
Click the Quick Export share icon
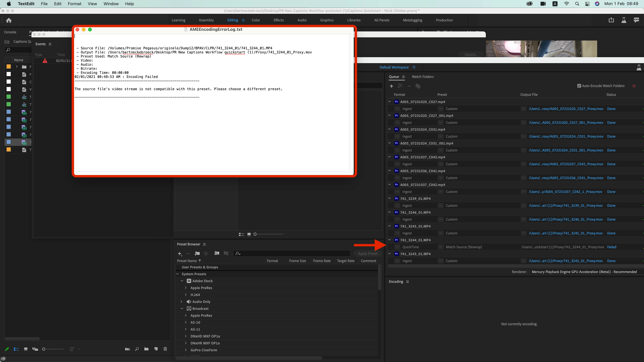point(611,20)
